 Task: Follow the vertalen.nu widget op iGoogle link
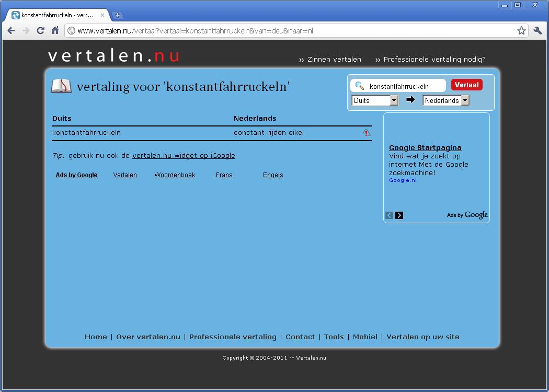(184, 156)
